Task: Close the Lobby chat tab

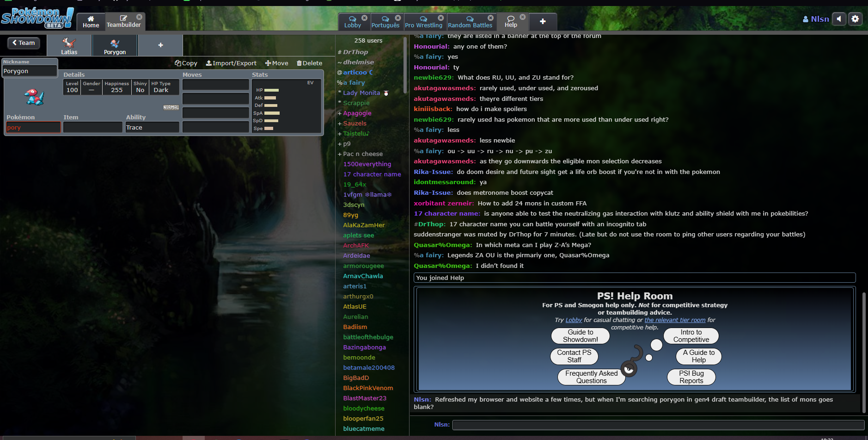Action: pyautogui.click(x=364, y=18)
